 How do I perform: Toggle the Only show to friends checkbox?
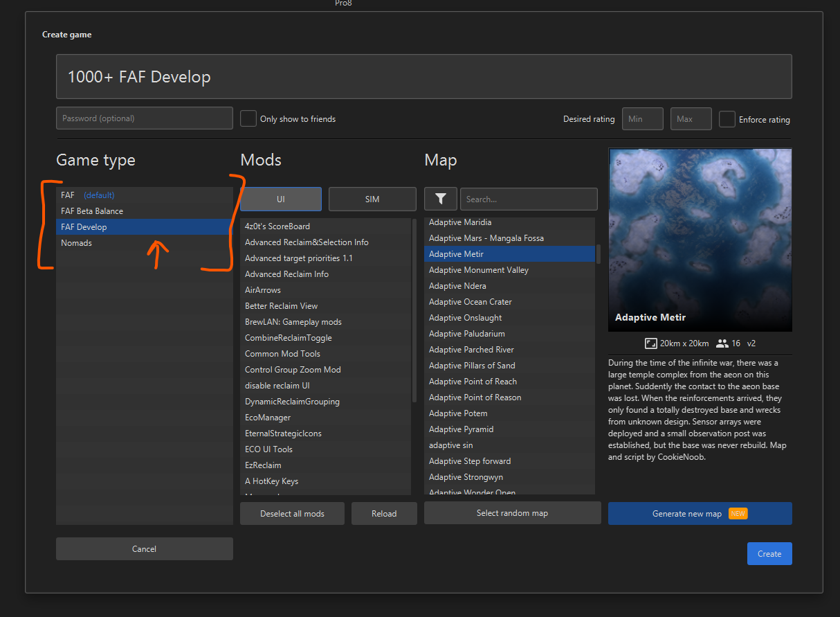click(x=248, y=118)
